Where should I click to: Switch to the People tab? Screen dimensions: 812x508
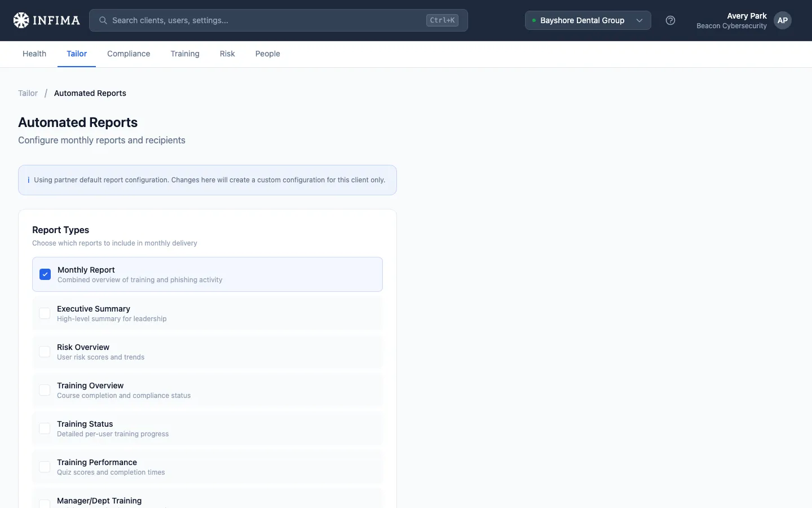click(268, 54)
